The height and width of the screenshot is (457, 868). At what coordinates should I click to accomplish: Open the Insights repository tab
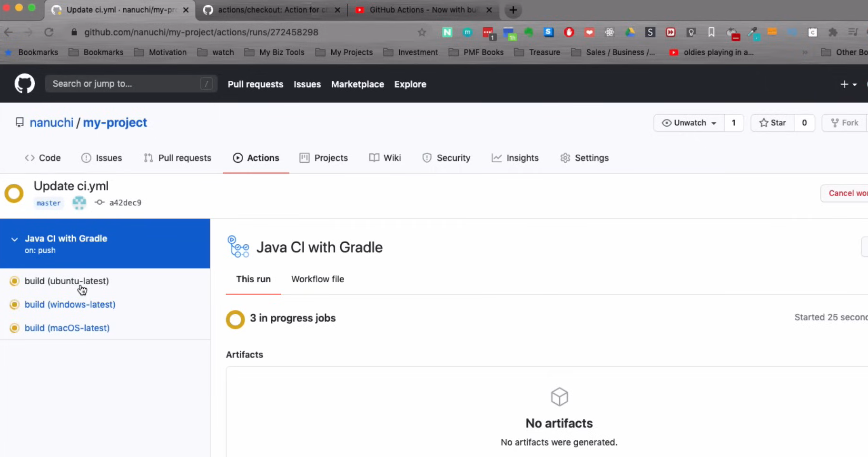(x=515, y=158)
